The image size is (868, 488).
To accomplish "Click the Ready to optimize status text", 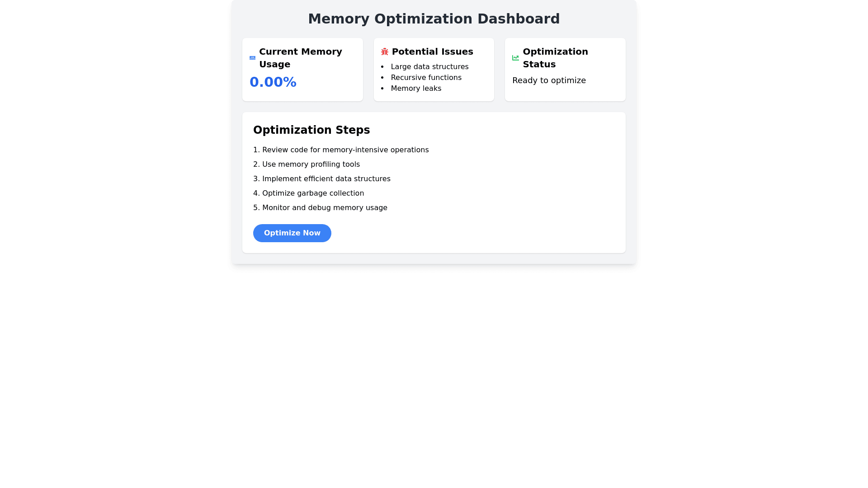I will (x=549, y=80).
